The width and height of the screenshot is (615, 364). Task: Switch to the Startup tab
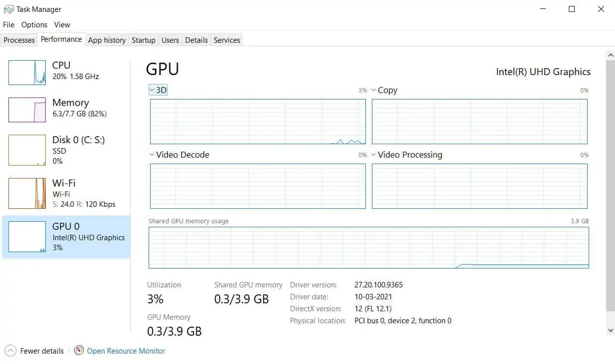point(144,40)
